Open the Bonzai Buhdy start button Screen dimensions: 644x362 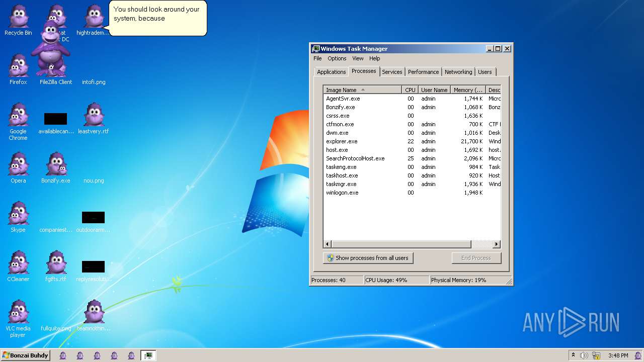(26, 355)
